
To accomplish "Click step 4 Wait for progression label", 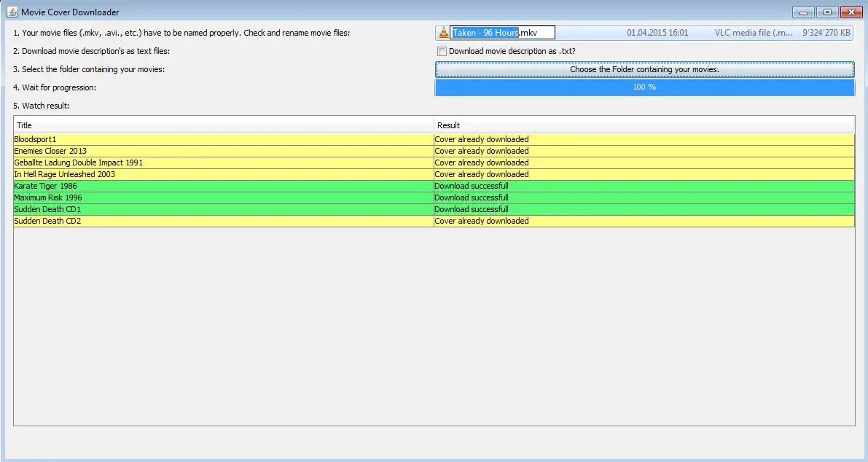I will pos(54,87).
